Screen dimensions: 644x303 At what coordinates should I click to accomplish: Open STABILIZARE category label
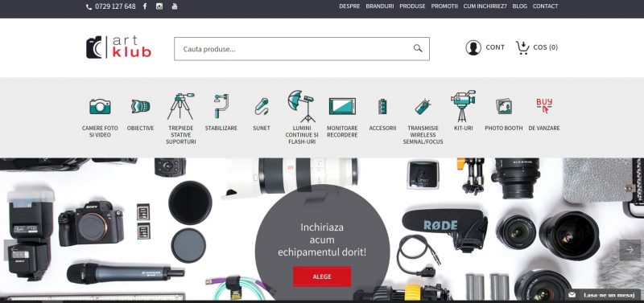(x=221, y=128)
